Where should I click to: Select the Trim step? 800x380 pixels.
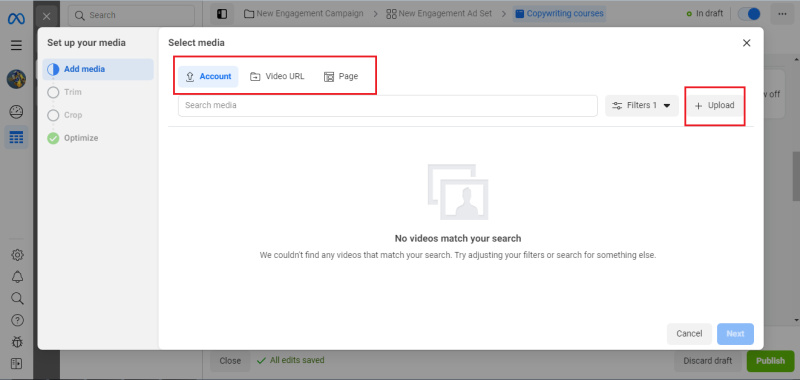coord(64,92)
